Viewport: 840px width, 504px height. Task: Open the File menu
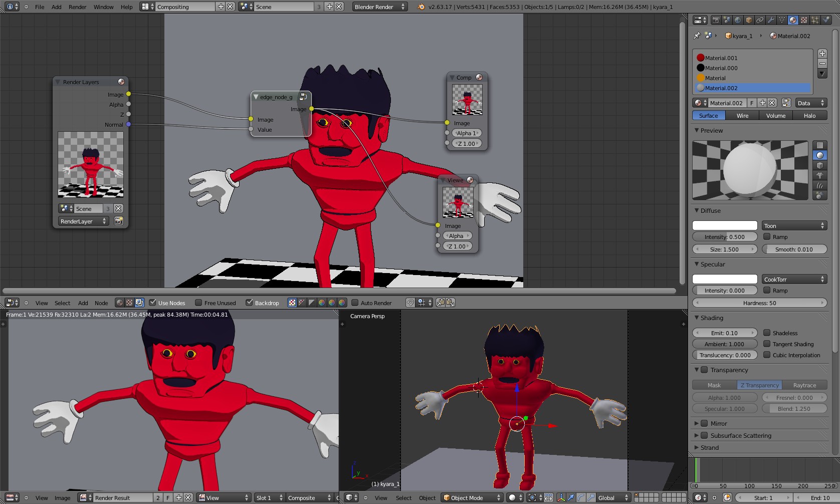tap(40, 7)
